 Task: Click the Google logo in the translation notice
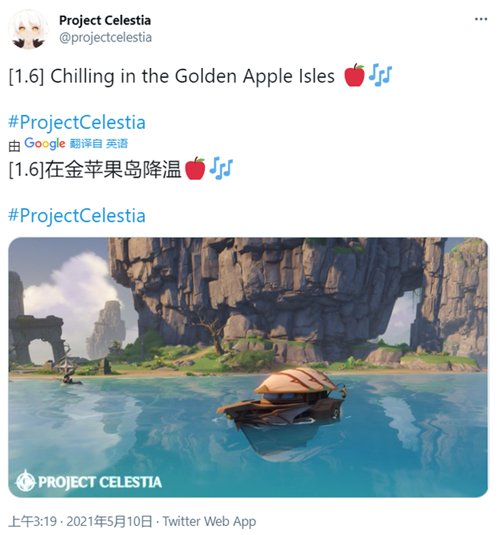coord(45,144)
